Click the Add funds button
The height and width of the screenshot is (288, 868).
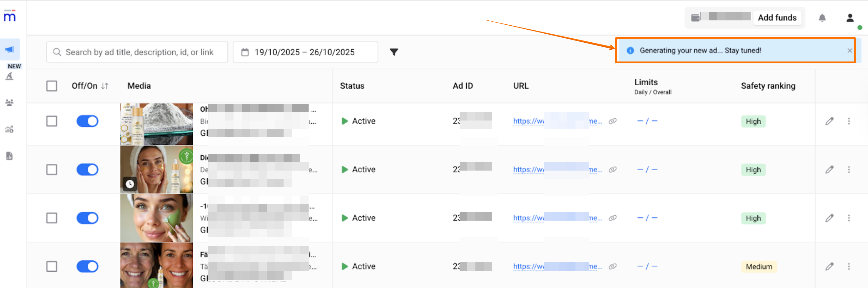point(777,18)
